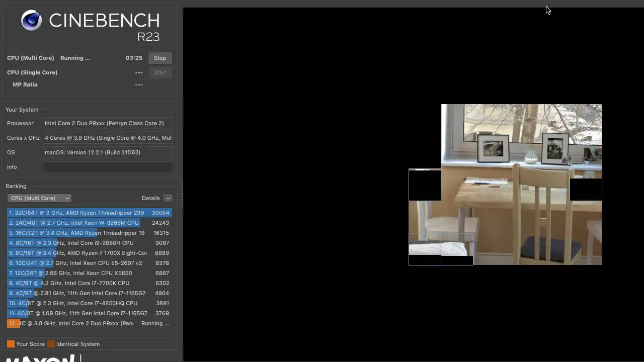644x362 pixels.
Task: Click the OS version field
Action: click(108, 152)
